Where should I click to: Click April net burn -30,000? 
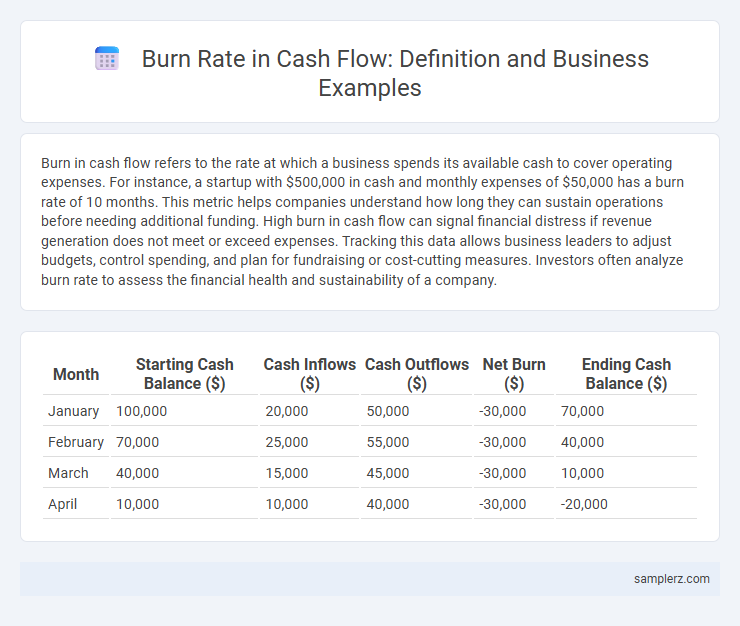(x=503, y=504)
